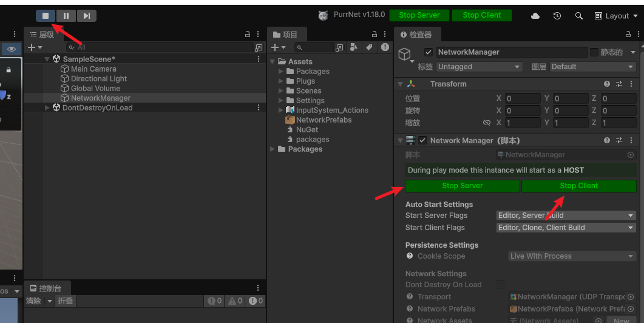Open the Default layer dropdown

592,67
